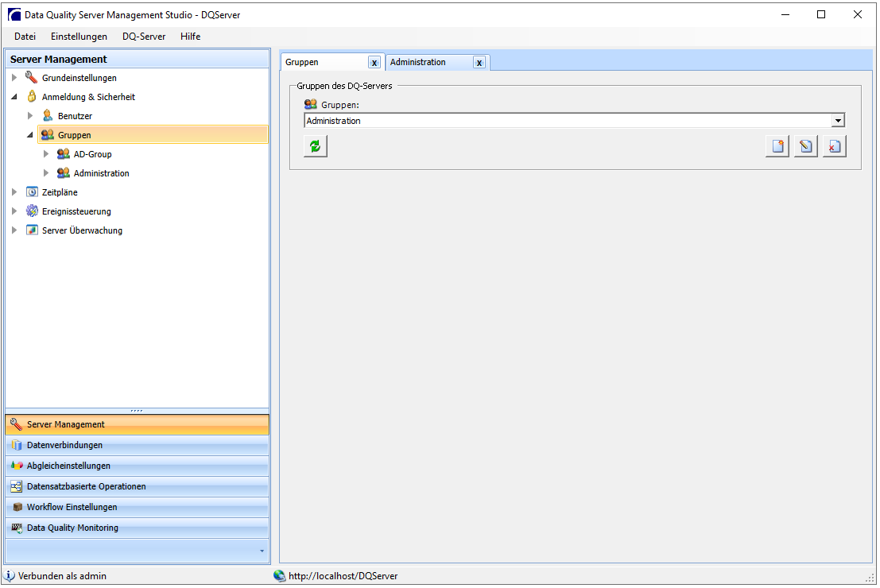Click the http://localhost/DQServer status text

point(343,575)
